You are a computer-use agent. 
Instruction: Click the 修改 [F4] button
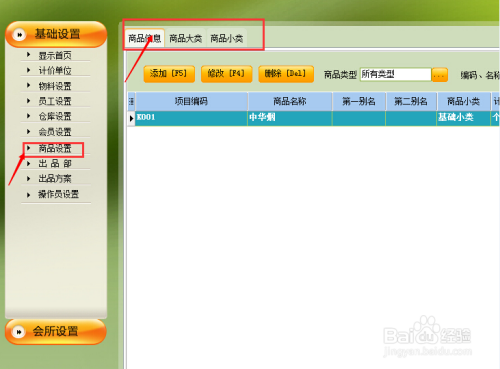coord(226,74)
